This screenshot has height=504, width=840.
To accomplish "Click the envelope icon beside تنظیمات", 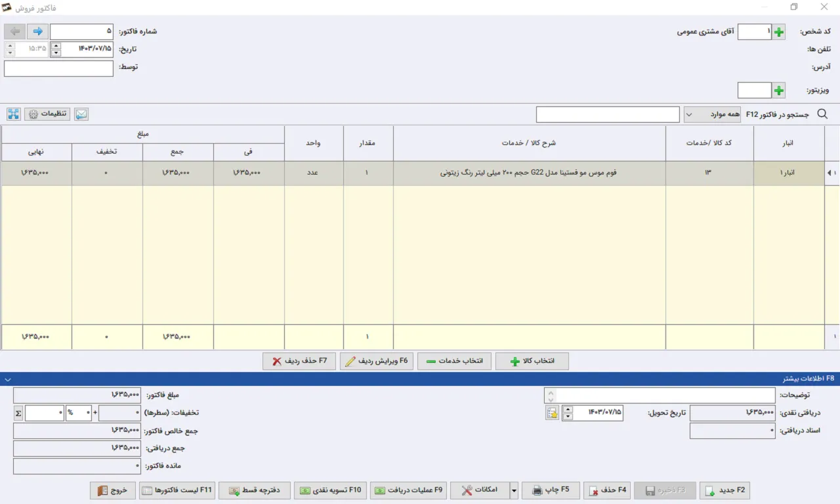I will 81,114.
